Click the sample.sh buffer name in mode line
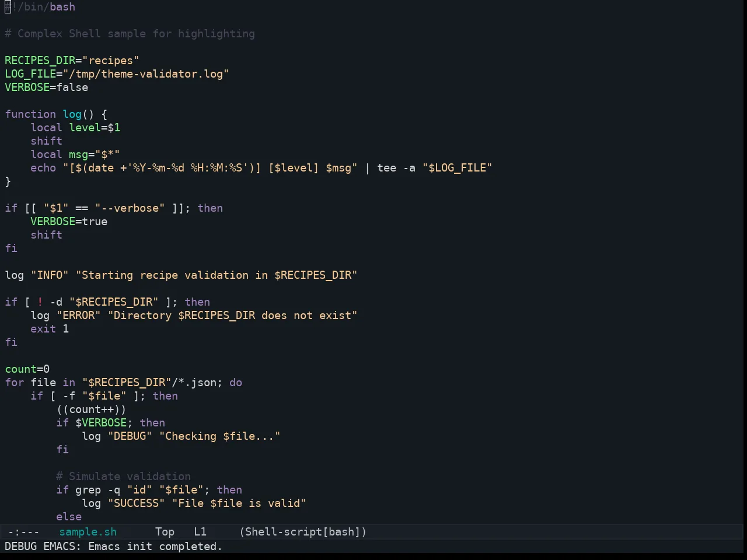 tap(88, 532)
